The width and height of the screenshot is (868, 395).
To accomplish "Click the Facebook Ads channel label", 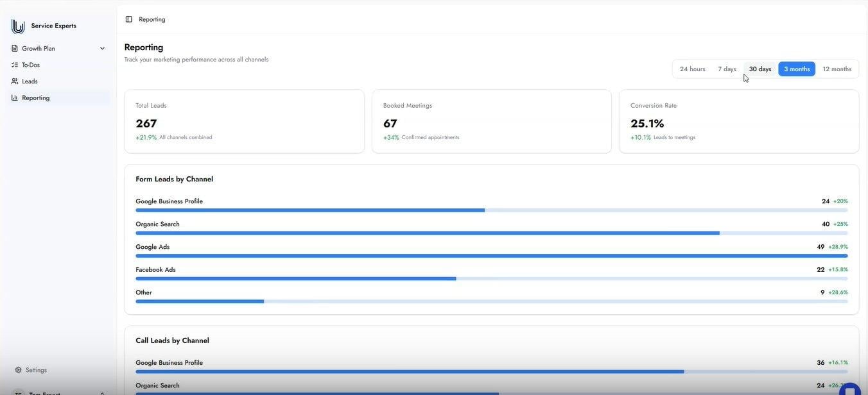I will [x=155, y=270].
